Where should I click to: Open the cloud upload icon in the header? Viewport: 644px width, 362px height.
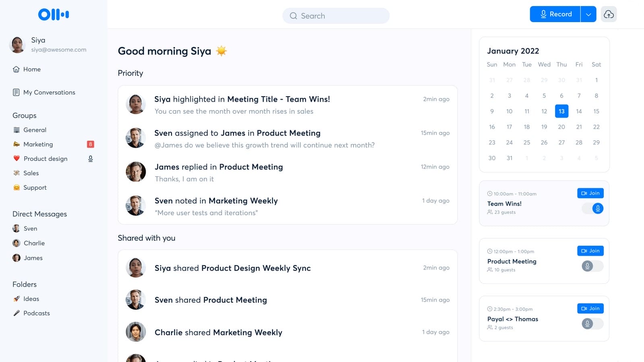click(x=609, y=14)
